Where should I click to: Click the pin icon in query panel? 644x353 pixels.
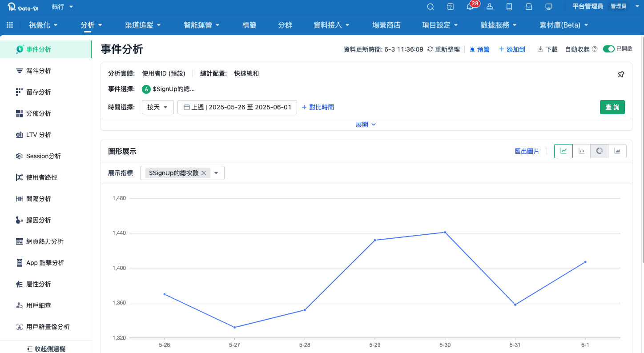tap(621, 75)
